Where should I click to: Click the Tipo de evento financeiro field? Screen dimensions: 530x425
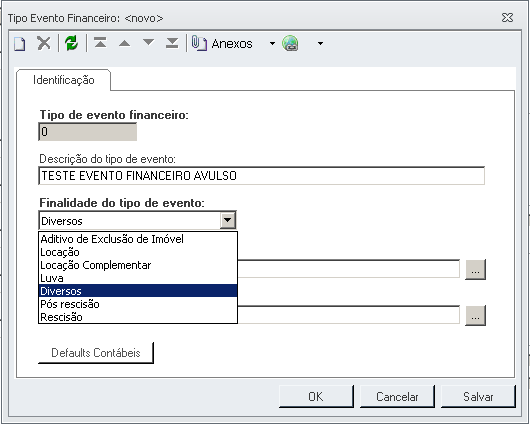coord(88,132)
